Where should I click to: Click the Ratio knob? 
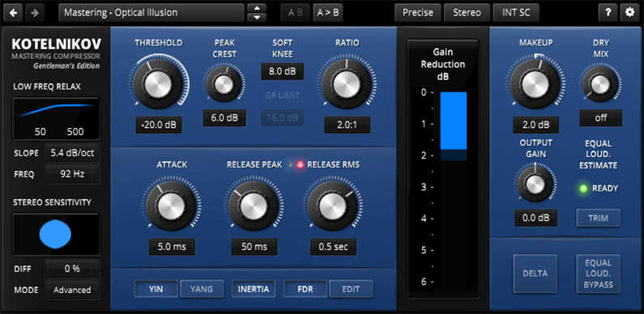click(347, 84)
